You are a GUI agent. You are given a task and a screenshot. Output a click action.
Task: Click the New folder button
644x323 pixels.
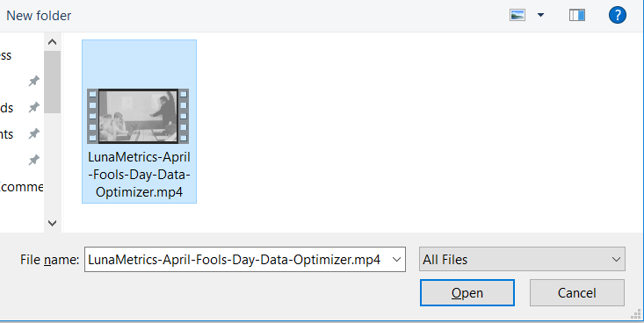tap(39, 16)
